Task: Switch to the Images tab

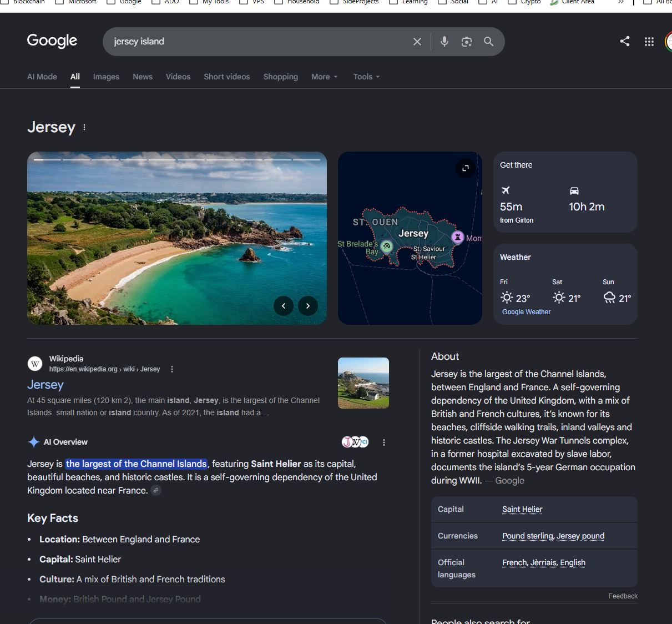Action: point(106,77)
